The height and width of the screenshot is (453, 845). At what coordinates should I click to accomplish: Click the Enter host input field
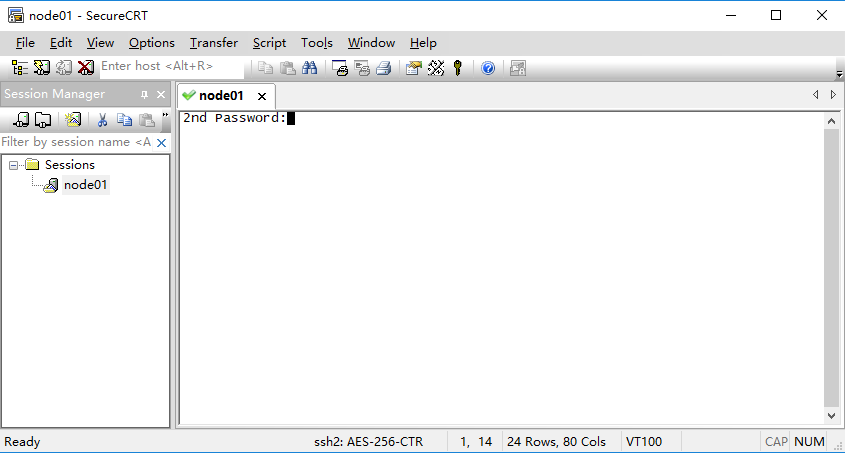[x=171, y=67]
